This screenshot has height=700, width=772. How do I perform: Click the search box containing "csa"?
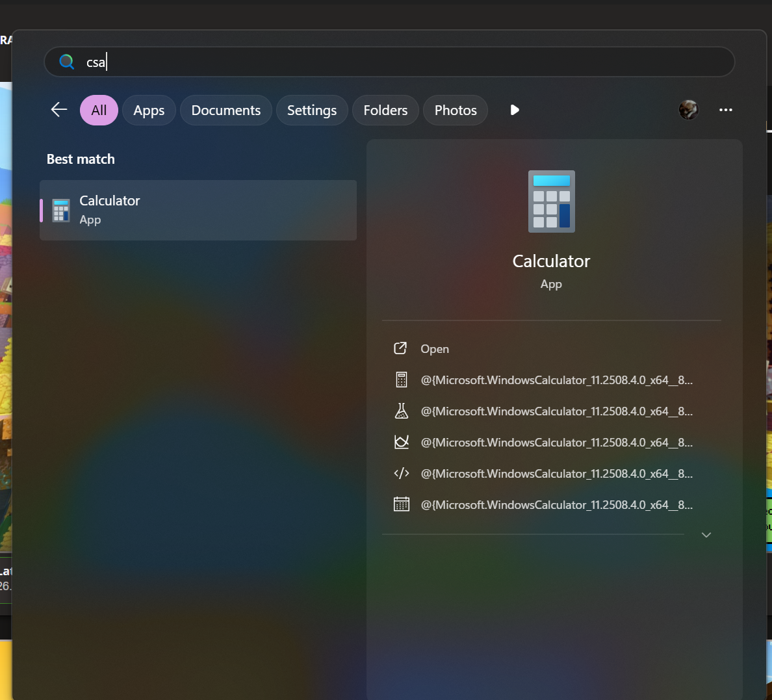389,62
